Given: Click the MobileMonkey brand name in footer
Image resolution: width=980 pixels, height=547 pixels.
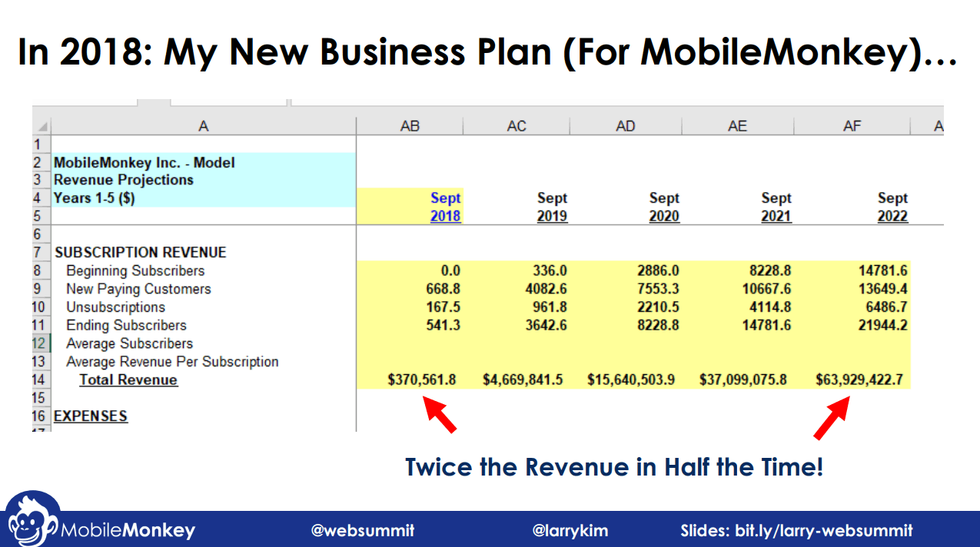Looking at the screenshot, I should [x=128, y=530].
